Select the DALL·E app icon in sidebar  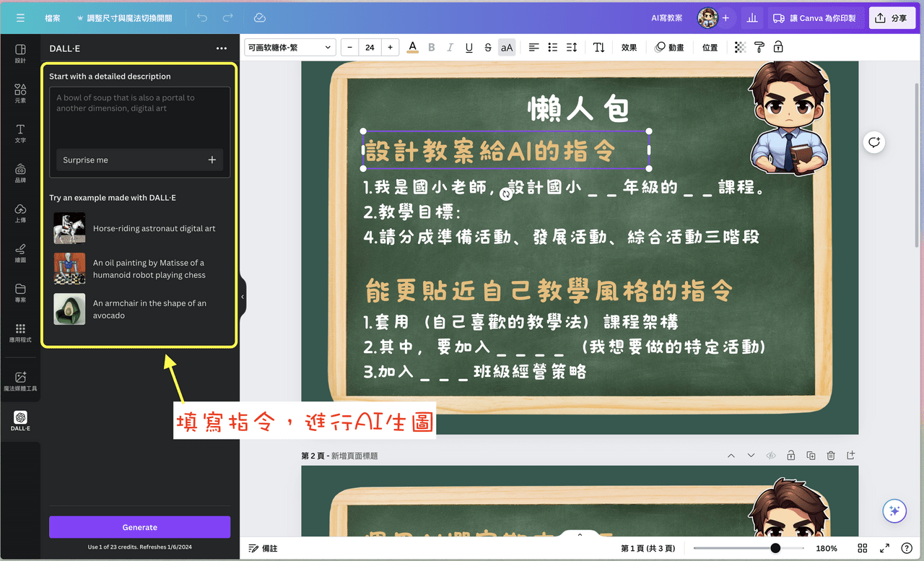(x=20, y=417)
